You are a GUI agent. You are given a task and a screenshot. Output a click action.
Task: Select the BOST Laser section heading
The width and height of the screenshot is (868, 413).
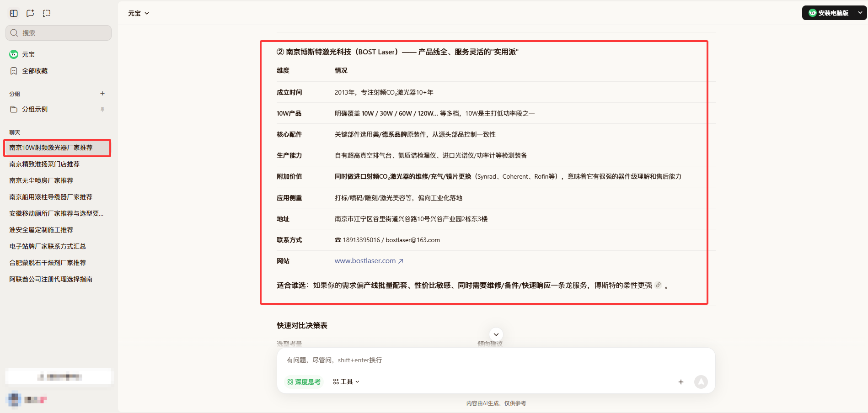click(x=397, y=52)
